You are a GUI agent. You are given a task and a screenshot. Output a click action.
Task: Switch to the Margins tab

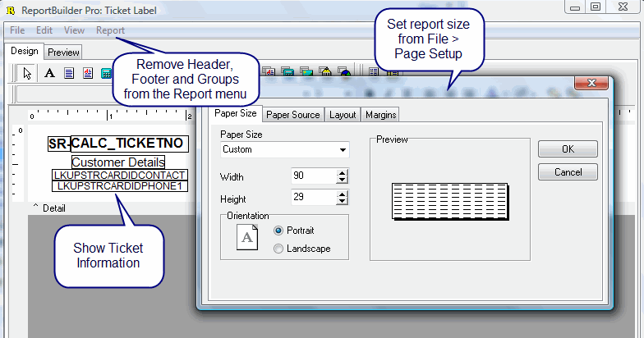click(380, 115)
